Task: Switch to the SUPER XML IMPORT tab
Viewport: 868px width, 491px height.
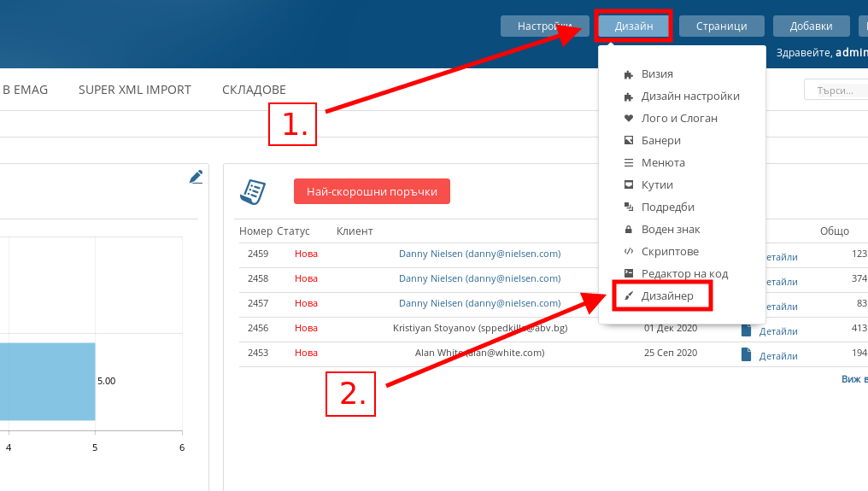Action: [135, 90]
